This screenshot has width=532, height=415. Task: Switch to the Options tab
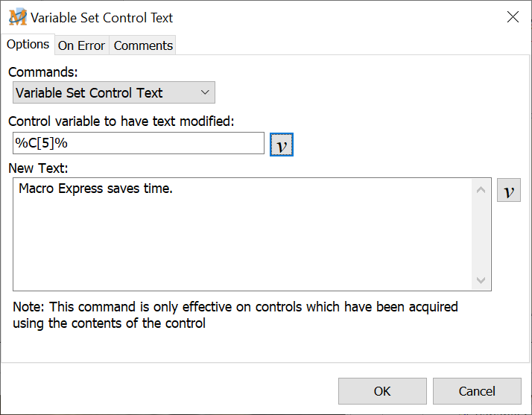click(28, 45)
